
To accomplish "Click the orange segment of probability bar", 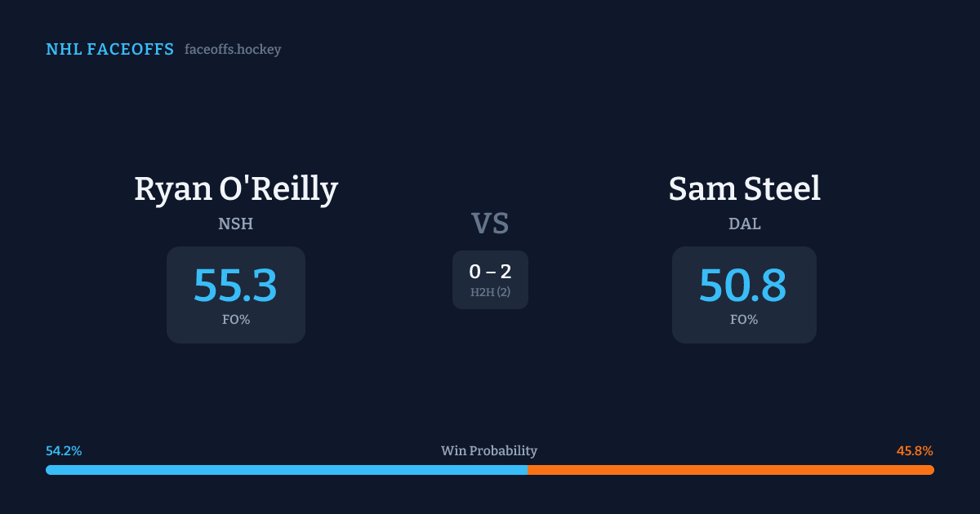I will point(730,470).
